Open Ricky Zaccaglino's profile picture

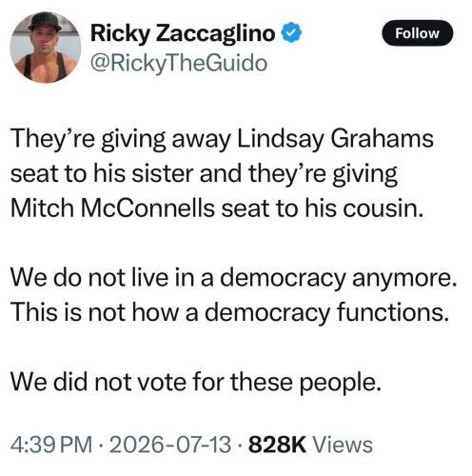tap(46, 47)
